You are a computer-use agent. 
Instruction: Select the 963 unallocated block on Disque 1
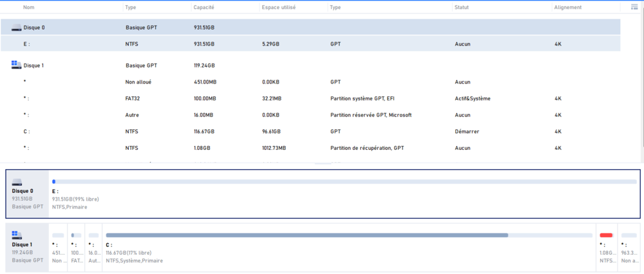pyautogui.click(x=629, y=248)
